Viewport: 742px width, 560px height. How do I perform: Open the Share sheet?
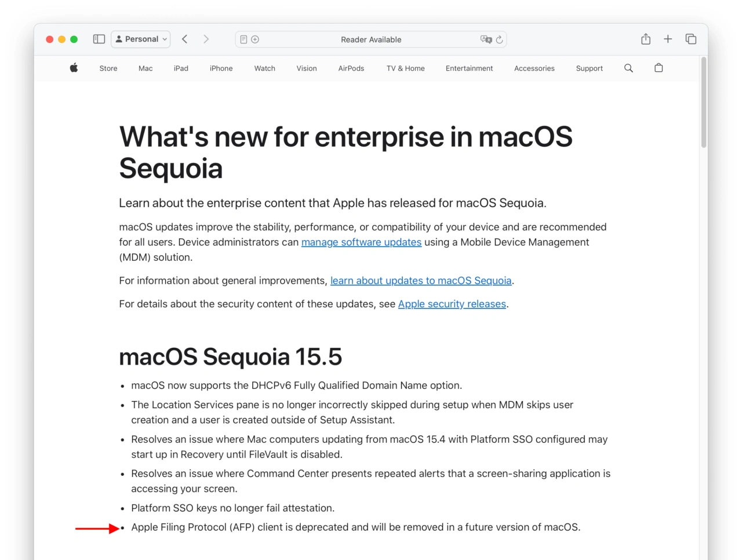pos(646,39)
